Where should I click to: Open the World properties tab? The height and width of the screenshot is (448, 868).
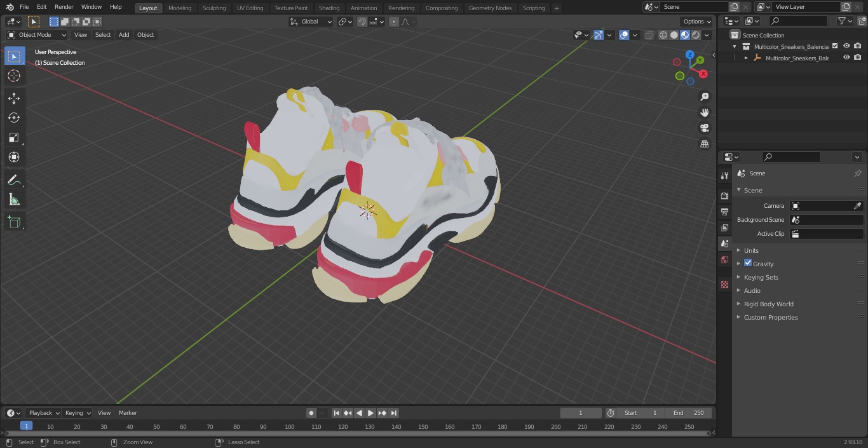click(x=724, y=260)
